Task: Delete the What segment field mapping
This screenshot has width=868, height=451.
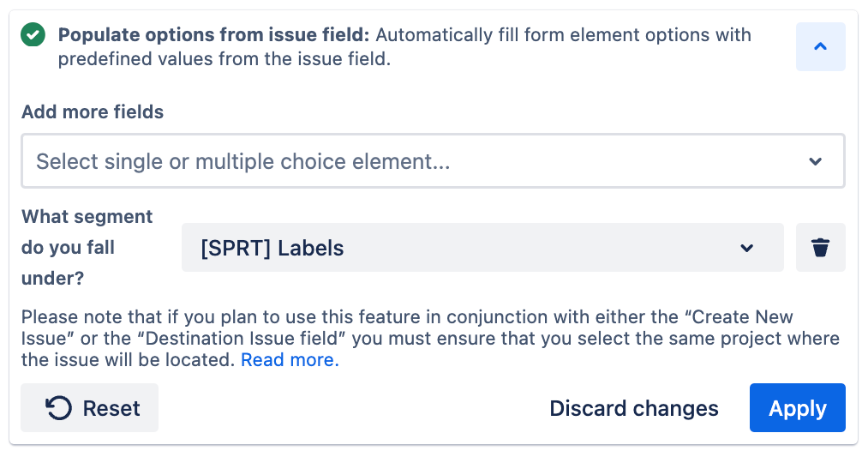Action: pos(820,248)
